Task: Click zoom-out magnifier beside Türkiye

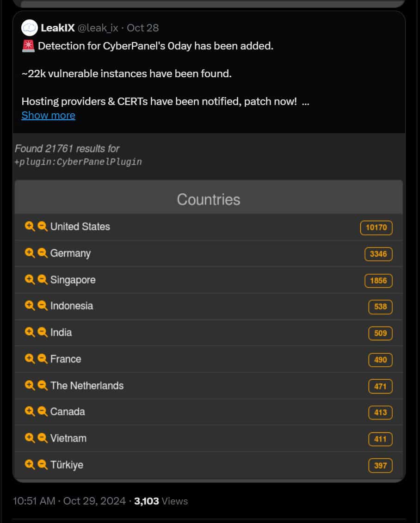Action: [x=43, y=465]
